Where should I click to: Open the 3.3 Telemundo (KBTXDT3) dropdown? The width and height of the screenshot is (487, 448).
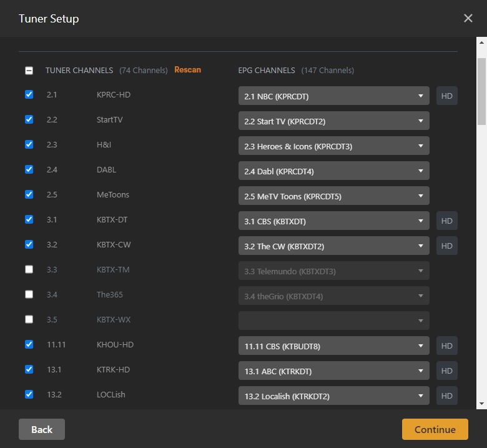click(333, 271)
